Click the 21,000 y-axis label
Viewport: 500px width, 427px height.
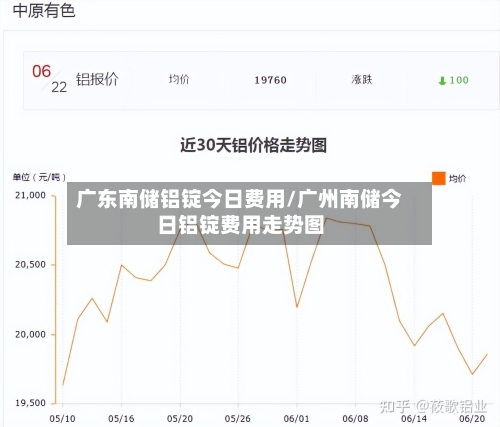[x=30, y=195]
